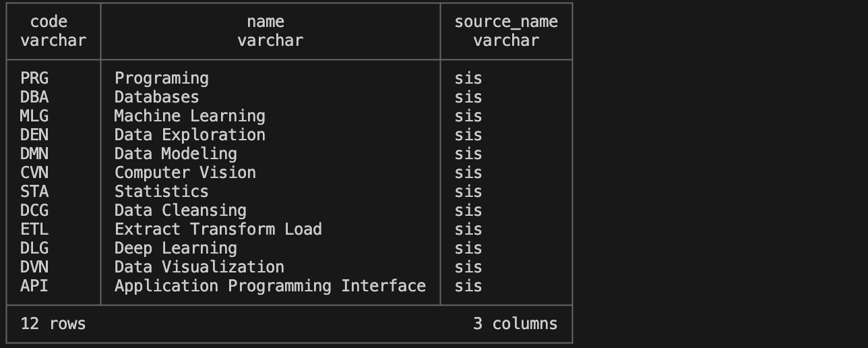The height and width of the screenshot is (348, 868).
Task: Click the '3 columns' footer text
Action: (516, 324)
